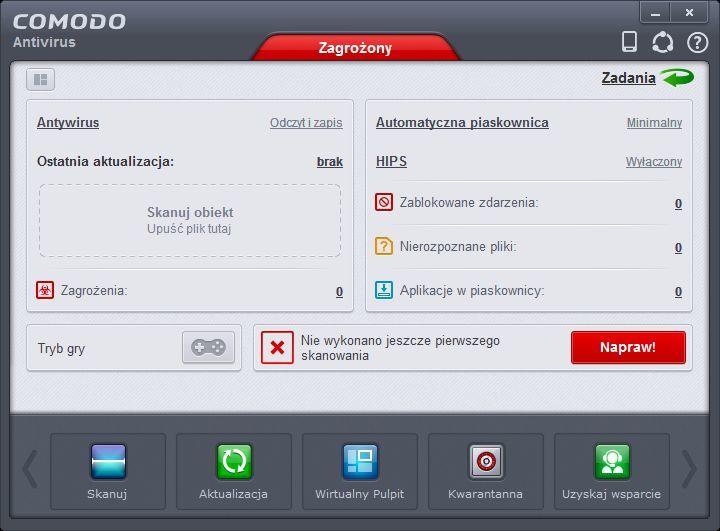Close the Comodo Antivirus window
This screenshot has width=720, height=531.
[689, 13]
